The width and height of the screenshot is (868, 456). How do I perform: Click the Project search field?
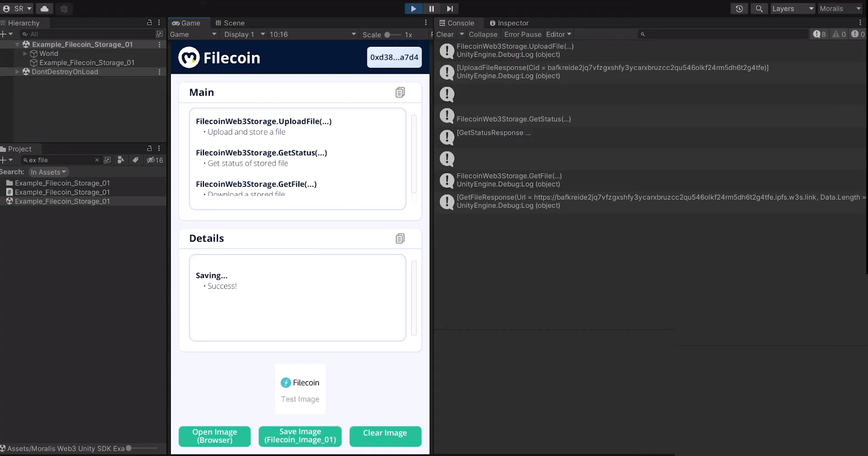[x=61, y=160]
